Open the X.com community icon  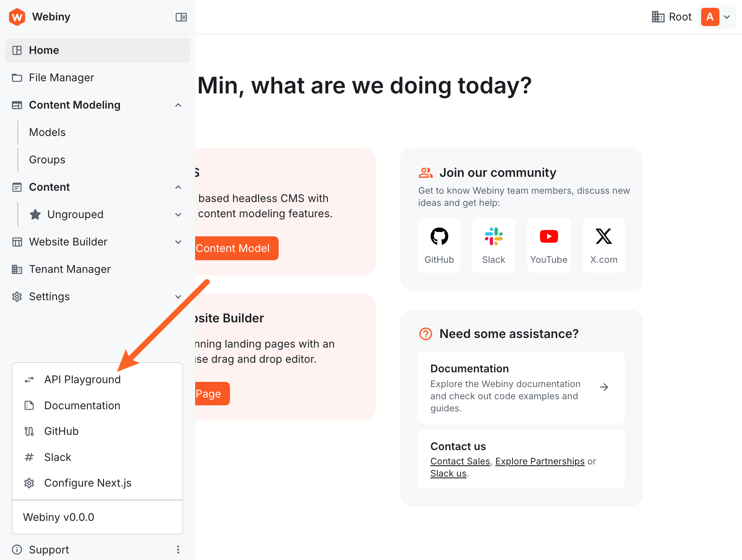pos(603,237)
